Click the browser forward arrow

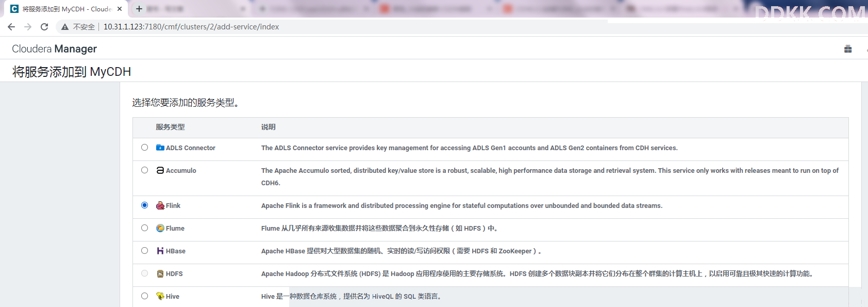click(x=28, y=27)
